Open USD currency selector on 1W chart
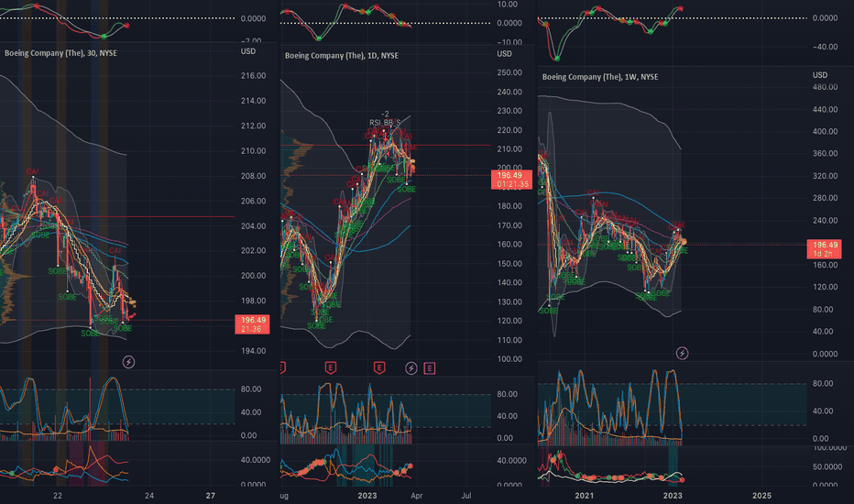Screen dimensions: 854x504 [x=820, y=75]
